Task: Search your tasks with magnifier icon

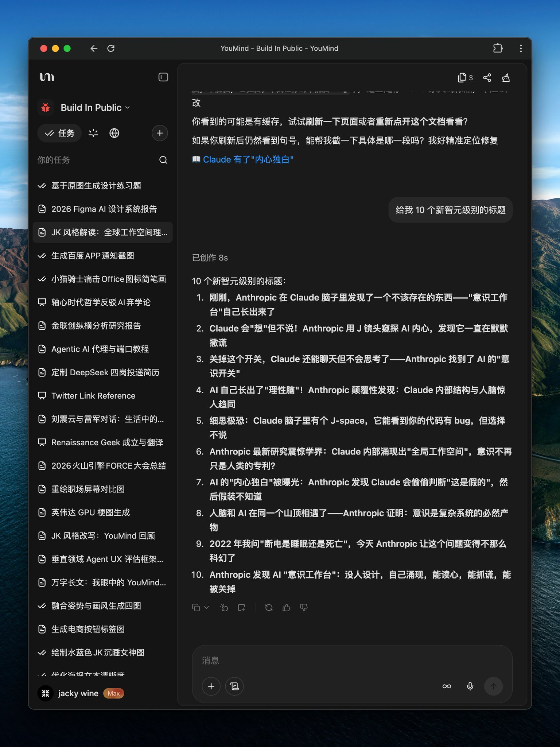Action: tap(163, 160)
